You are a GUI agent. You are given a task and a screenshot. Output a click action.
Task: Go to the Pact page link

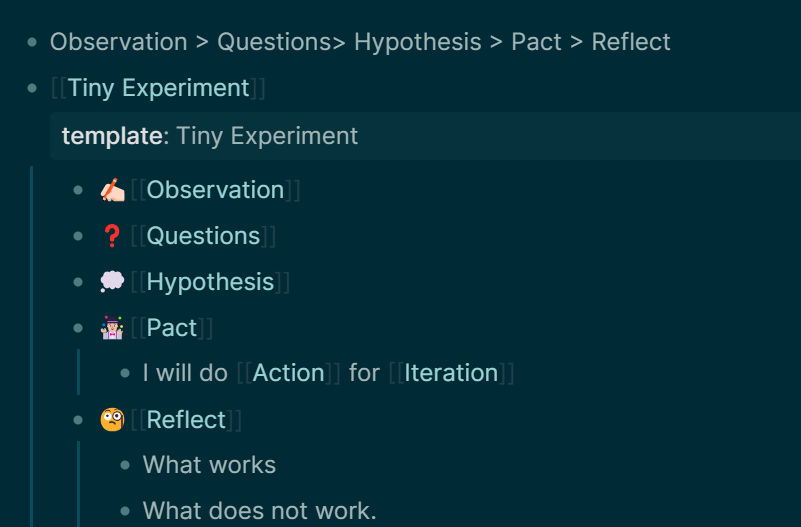(172, 328)
